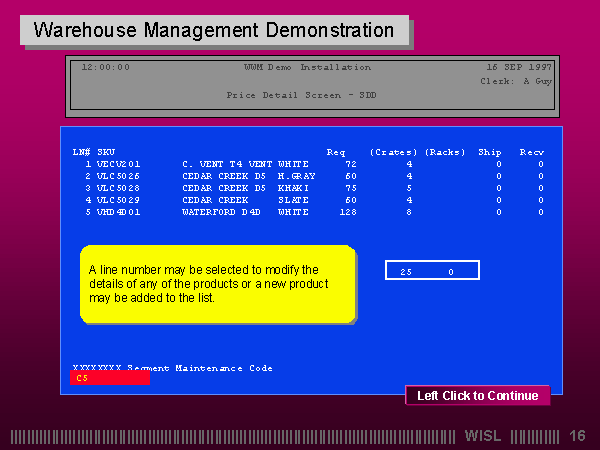Image resolution: width=600 pixels, height=450 pixels.
Task: Click the yellow line number instruction note
Action: (217, 284)
